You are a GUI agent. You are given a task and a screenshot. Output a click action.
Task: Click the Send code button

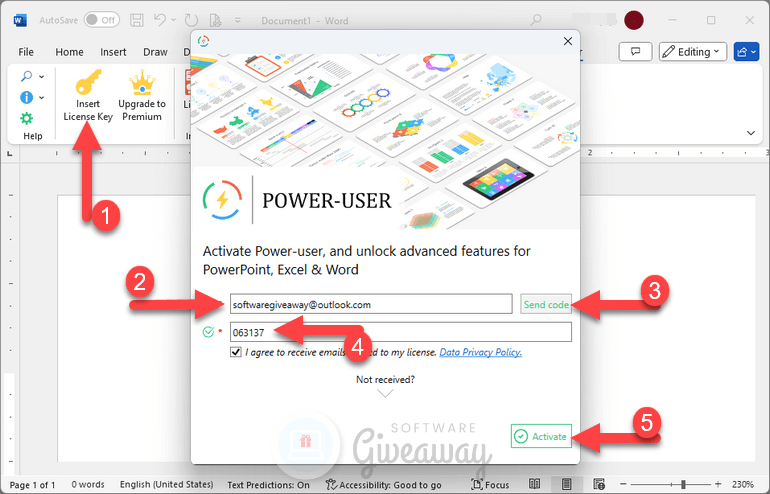point(546,304)
